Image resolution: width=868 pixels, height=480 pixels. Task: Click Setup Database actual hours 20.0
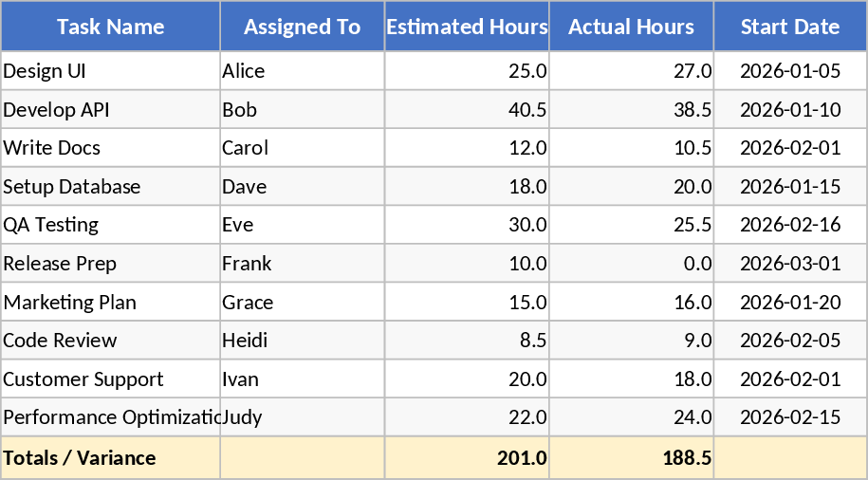pyautogui.click(x=631, y=187)
